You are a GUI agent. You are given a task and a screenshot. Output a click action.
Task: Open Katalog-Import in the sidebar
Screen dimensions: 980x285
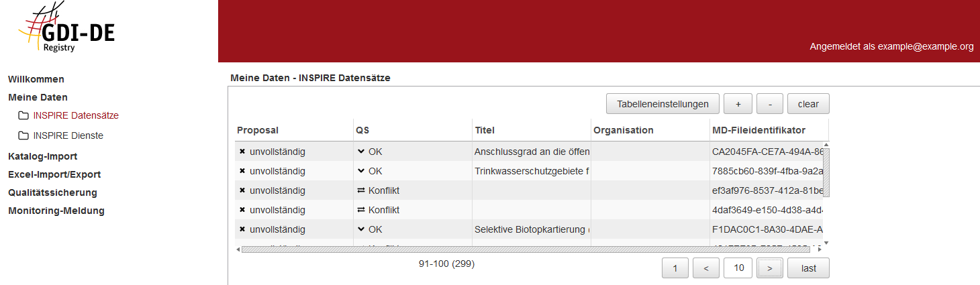[42, 156]
